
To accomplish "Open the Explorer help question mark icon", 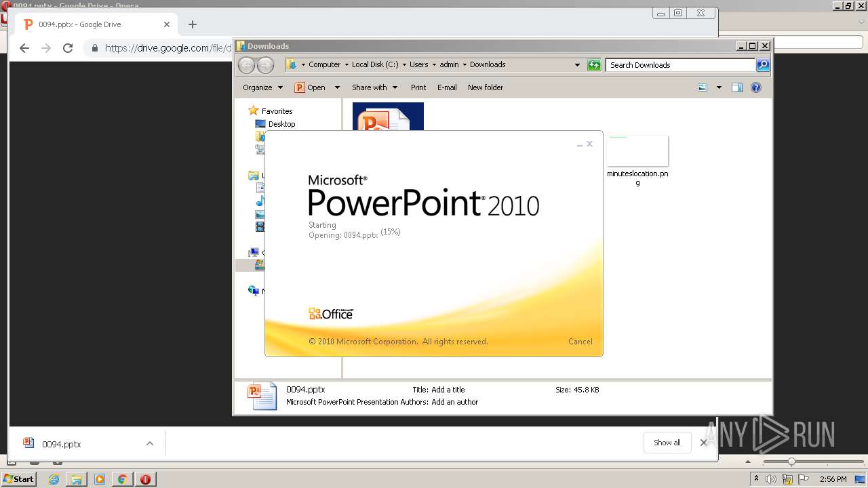I will coord(756,87).
